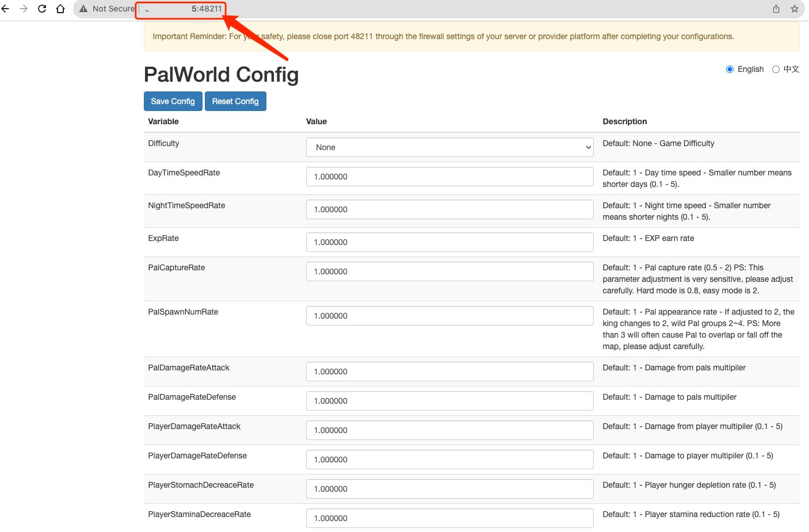This screenshot has width=809, height=532.
Task: Click the address bar URL with port 48211
Action: tap(184, 9)
